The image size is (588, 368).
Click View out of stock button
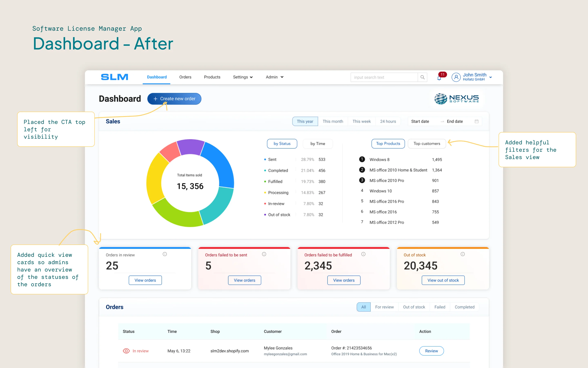(x=443, y=280)
